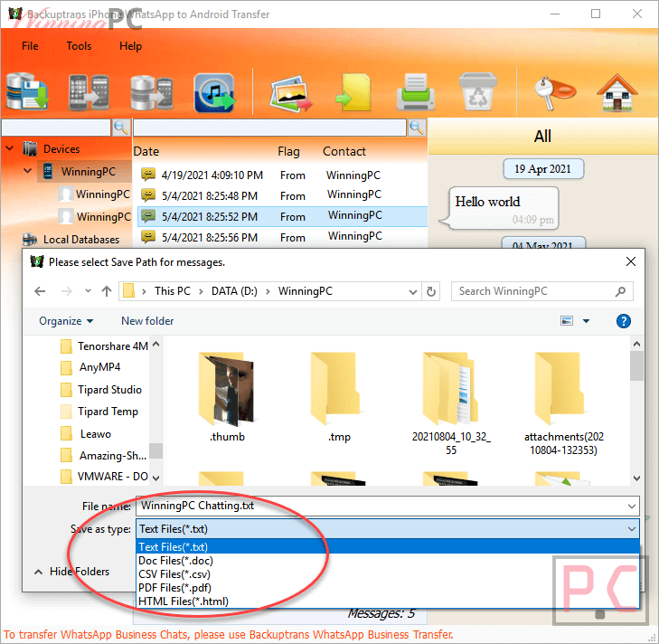The width and height of the screenshot is (659, 644).
Task: Open the Help menu
Action: 130,46
